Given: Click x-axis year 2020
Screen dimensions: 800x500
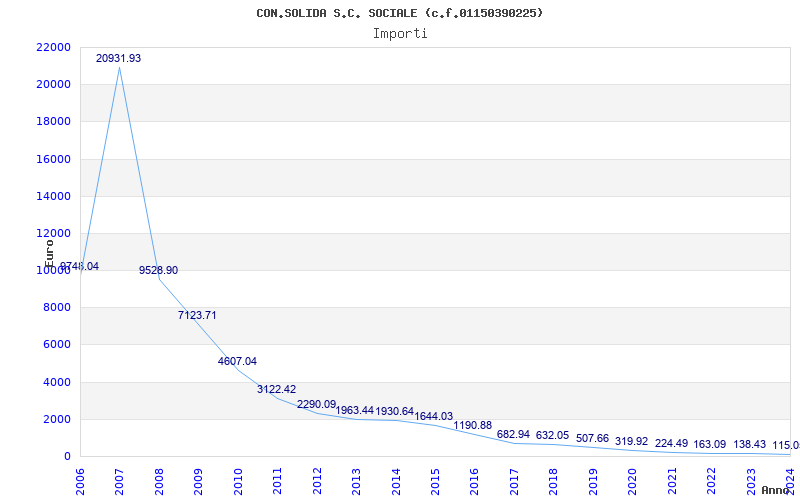Looking at the screenshot, I should (x=632, y=481).
